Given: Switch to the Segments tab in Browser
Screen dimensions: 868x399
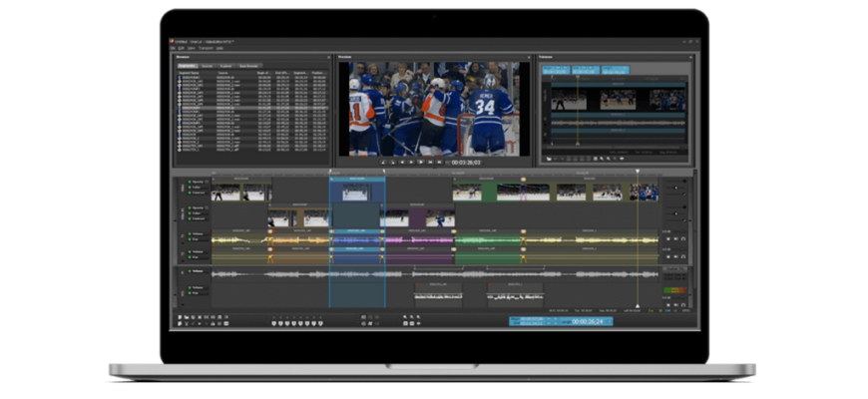Looking at the screenshot, I should pyautogui.click(x=187, y=66).
